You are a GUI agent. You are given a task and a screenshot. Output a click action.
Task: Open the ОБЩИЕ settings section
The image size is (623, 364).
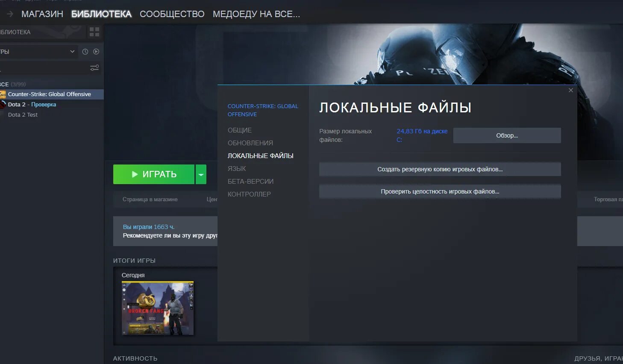240,130
